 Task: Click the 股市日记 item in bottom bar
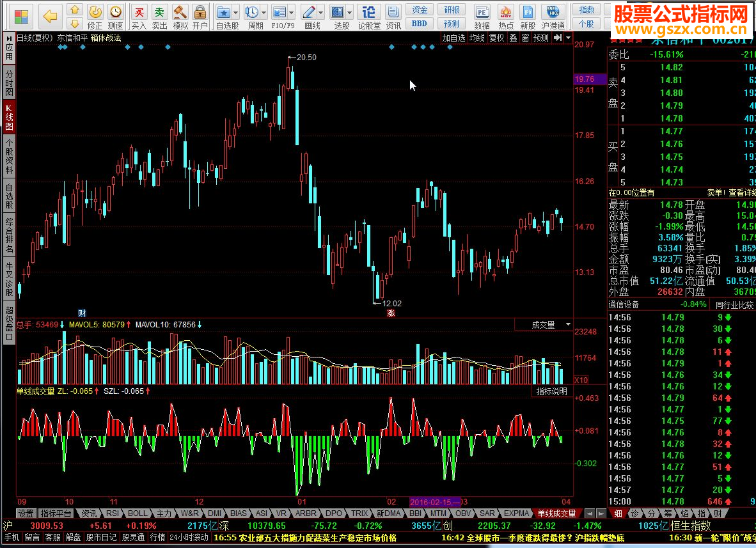[x=101, y=537]
